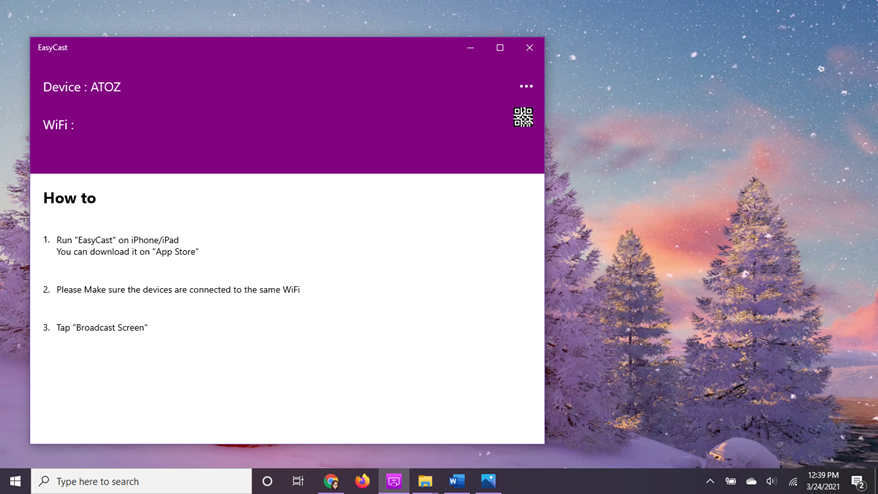The height and width of the screenshot is (494, 878).
Task: Close the EasyCast window
Action: click(529, 48)
